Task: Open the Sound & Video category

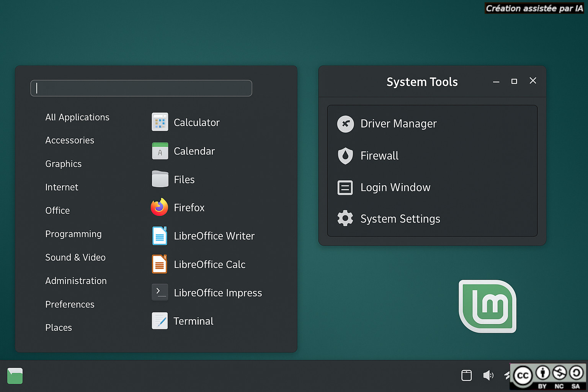Action: [75, 257]
